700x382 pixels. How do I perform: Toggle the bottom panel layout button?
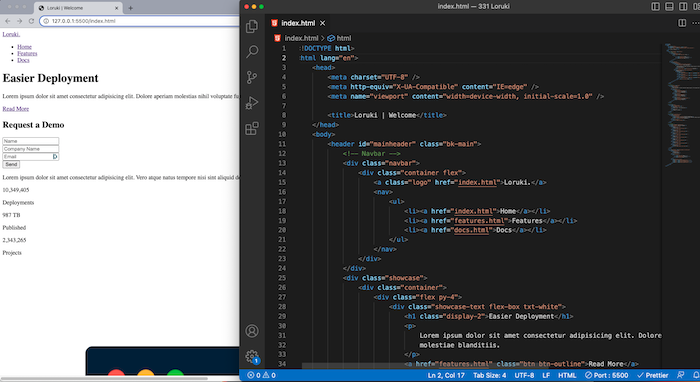[x=669, y=6]
